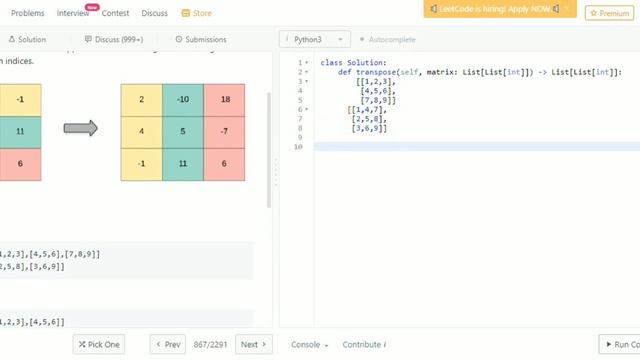The image size is (640, 360).
Task: Click the shuffle icon on Pick One
Action: click(x=82, y=344)
